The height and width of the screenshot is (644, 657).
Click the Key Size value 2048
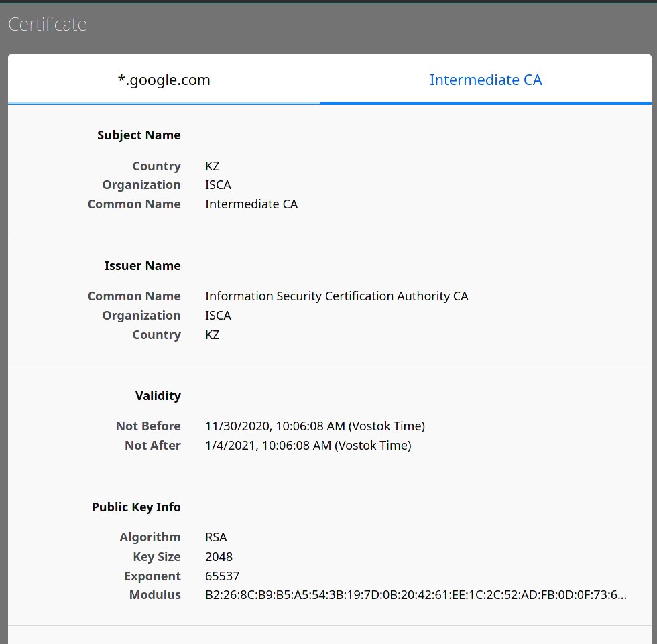point(219,556)
